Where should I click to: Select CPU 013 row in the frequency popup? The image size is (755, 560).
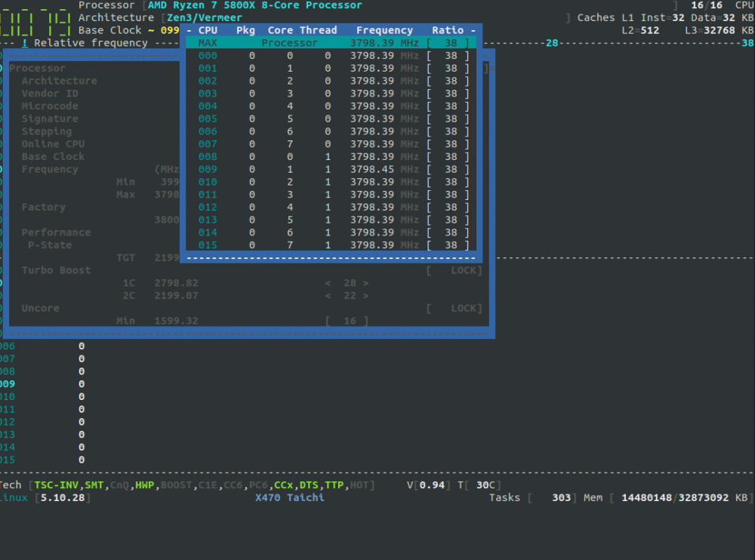(x=331, y=220)
